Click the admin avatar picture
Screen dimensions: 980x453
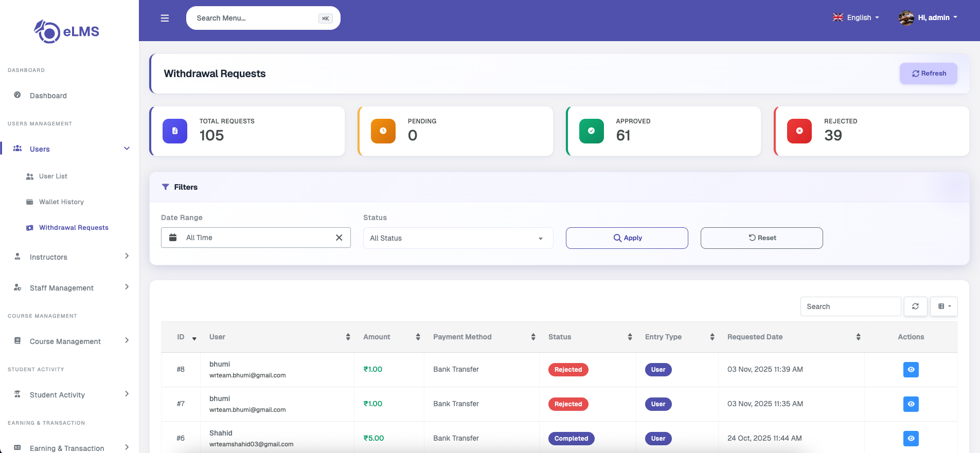pos(906,17)
